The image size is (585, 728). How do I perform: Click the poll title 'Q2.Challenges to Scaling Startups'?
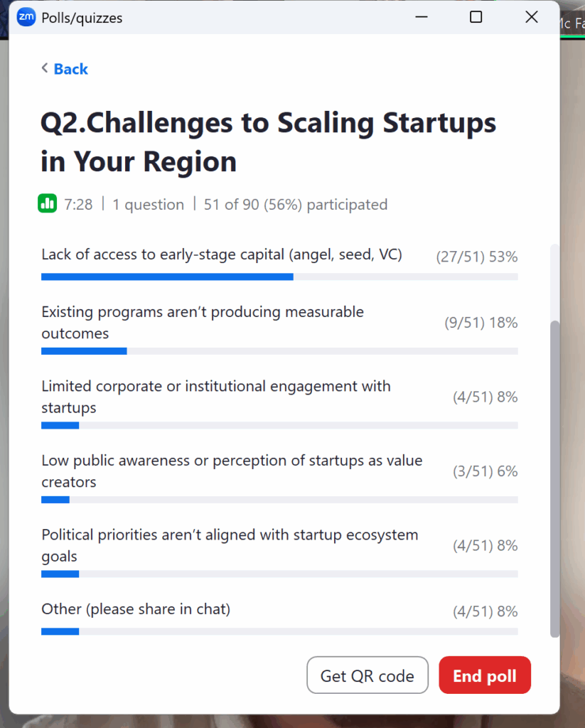268,141
